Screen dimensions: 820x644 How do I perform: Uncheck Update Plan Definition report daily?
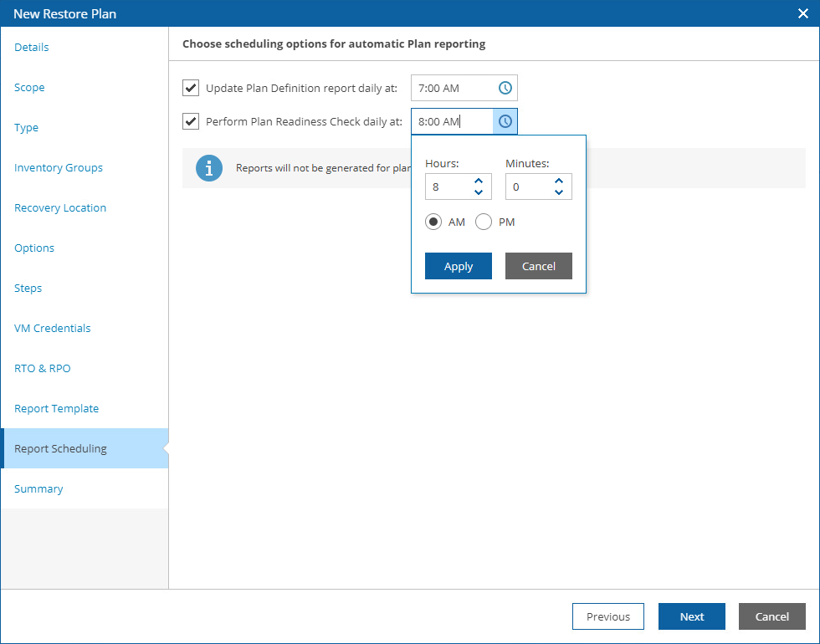coord(191,88)
